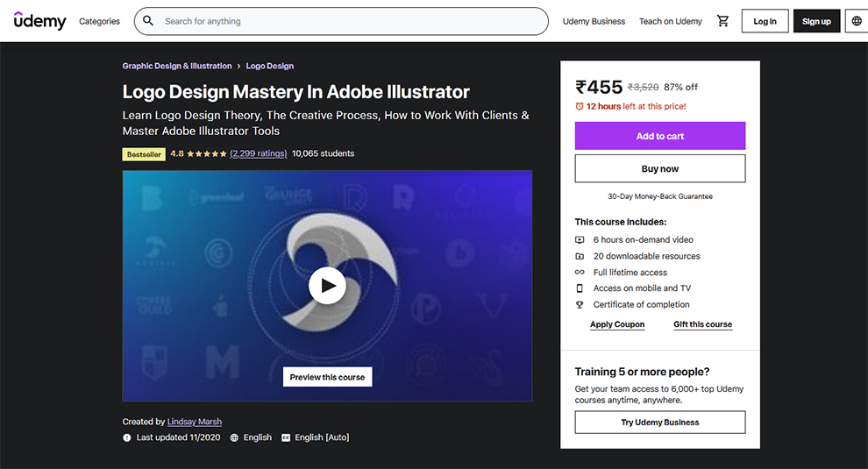The image size is (868, 469).
Task: Click the Bestseller badge
Action: click(144, 154)
